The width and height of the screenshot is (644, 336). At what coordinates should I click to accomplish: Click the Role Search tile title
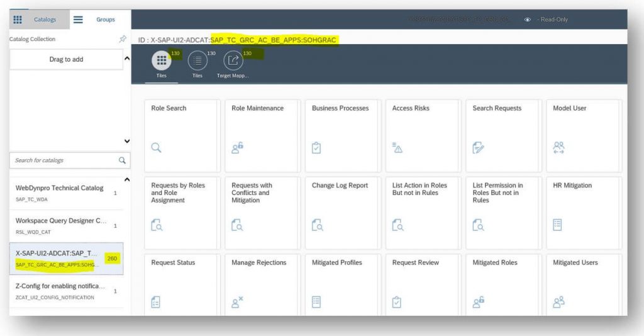(x=169, y=108)
